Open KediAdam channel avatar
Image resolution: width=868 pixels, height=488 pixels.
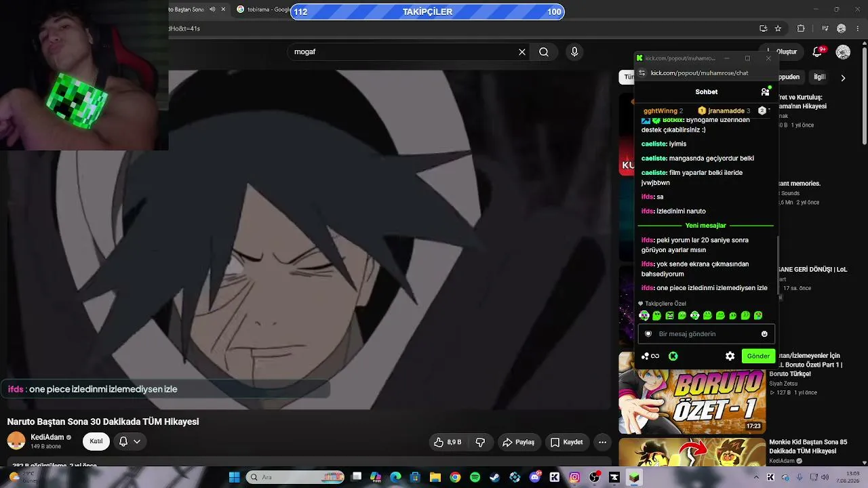[16, 441]
